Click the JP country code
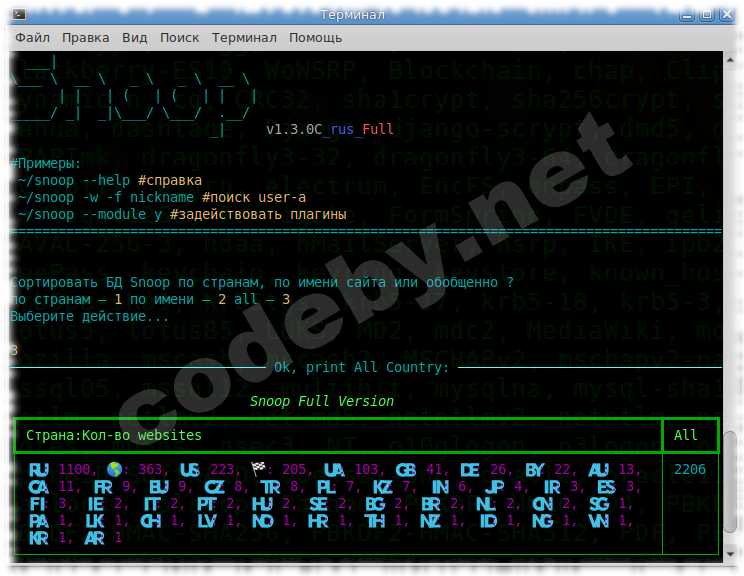Viewport: 744px width, 576px height. 494,487
